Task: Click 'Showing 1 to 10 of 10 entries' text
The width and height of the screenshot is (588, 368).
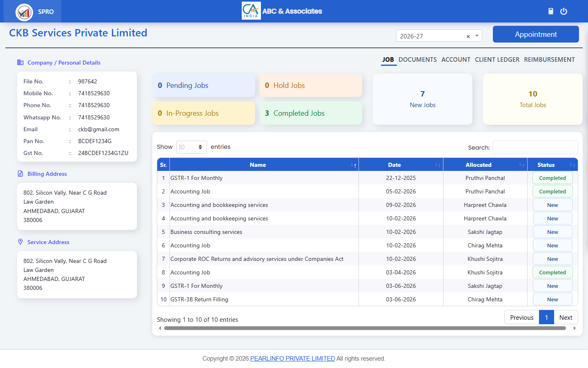Action: [198, 320]
